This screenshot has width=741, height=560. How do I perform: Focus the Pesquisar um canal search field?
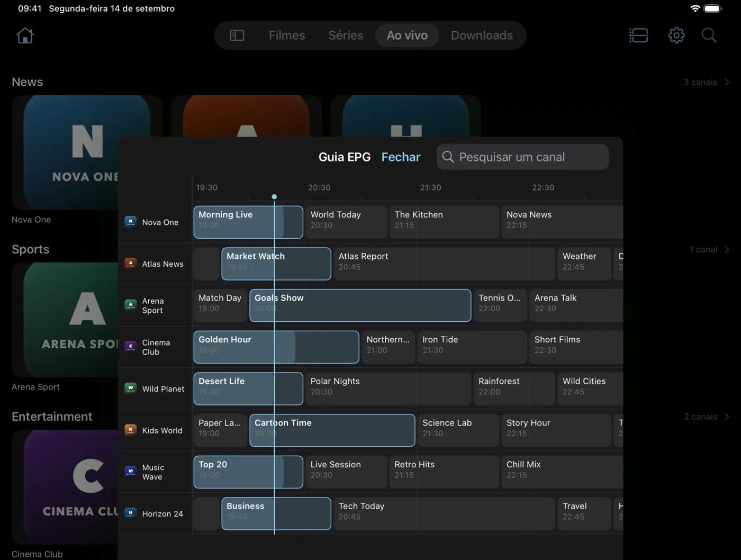522,157
